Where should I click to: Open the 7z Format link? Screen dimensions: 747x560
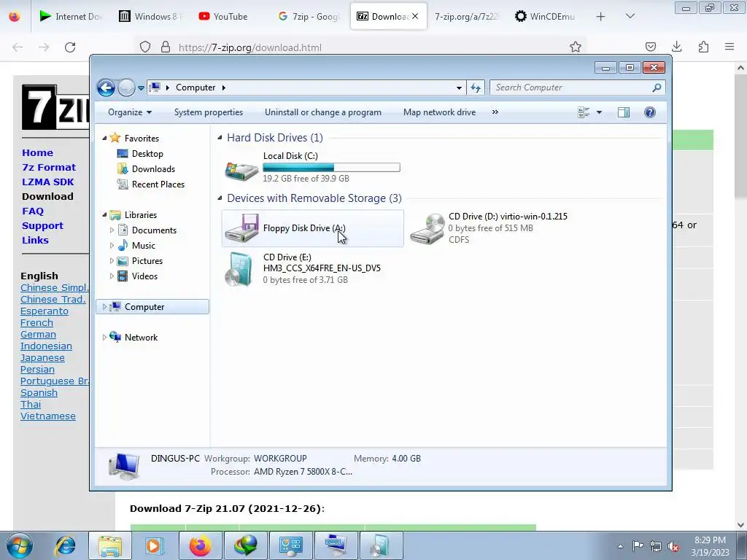(x=49, y=167)
